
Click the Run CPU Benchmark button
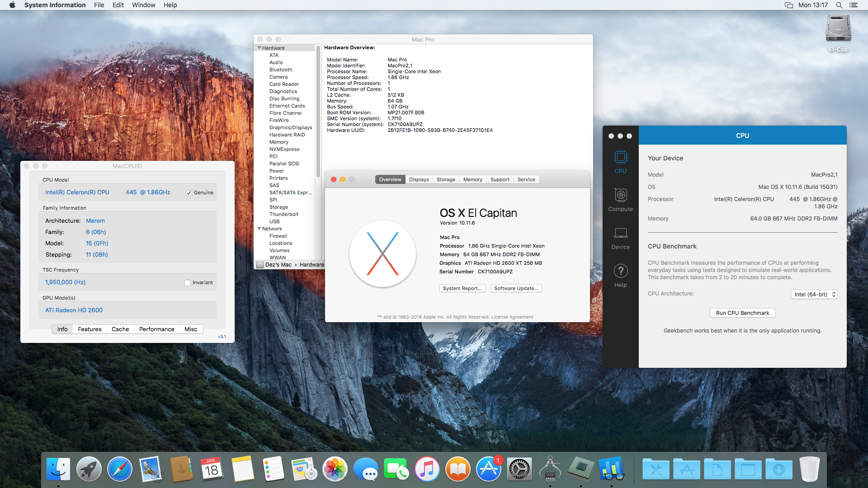point(742,313)
